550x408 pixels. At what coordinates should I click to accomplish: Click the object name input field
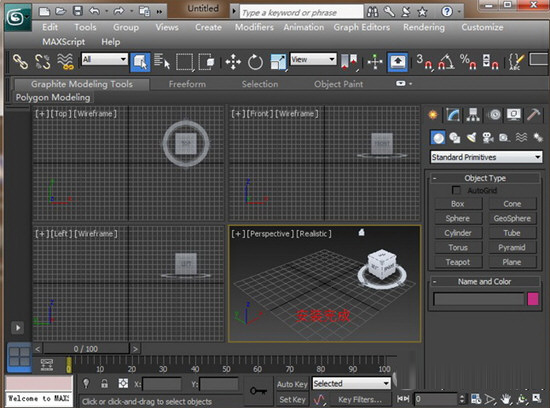point(479,299)
